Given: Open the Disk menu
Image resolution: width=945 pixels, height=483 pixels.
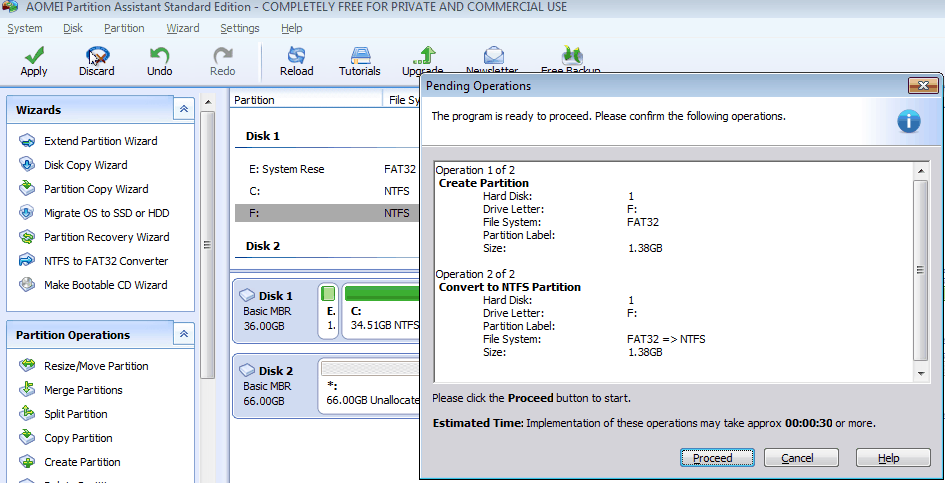Looking at the screenshot, I should [73, 28].
